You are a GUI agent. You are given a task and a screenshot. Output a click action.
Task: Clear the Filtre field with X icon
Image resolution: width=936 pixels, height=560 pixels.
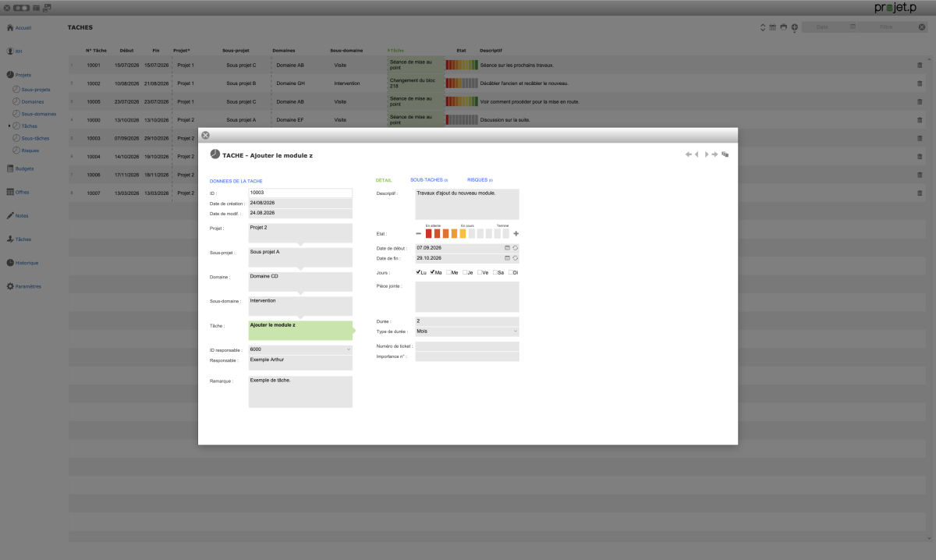click(x=922, y=27)
